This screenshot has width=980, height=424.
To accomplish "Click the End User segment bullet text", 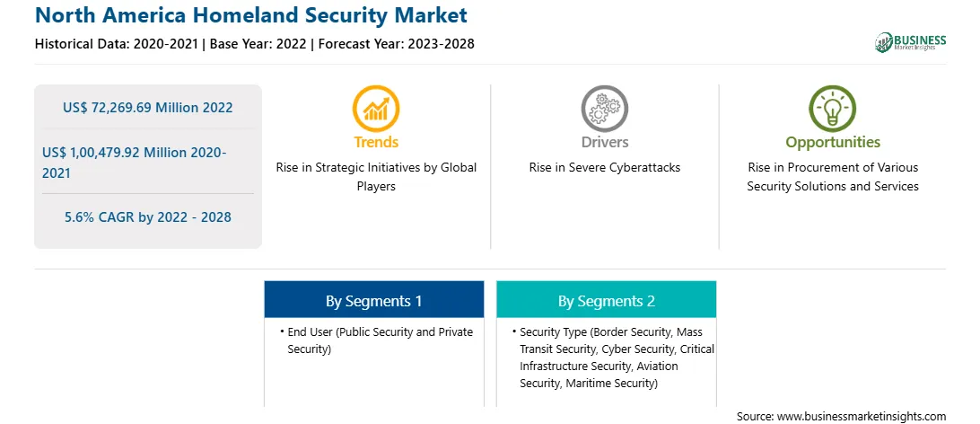I will [x=376, y=340].
